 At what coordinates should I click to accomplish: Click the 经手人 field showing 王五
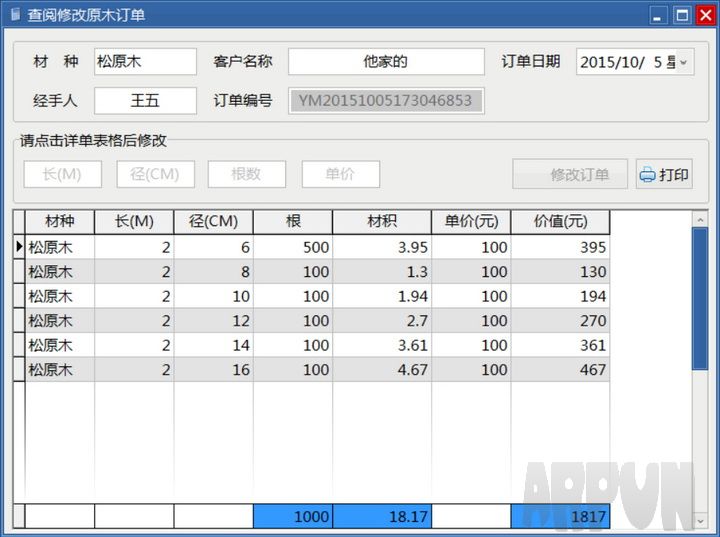pyautogui.click(x=145, y=101)
